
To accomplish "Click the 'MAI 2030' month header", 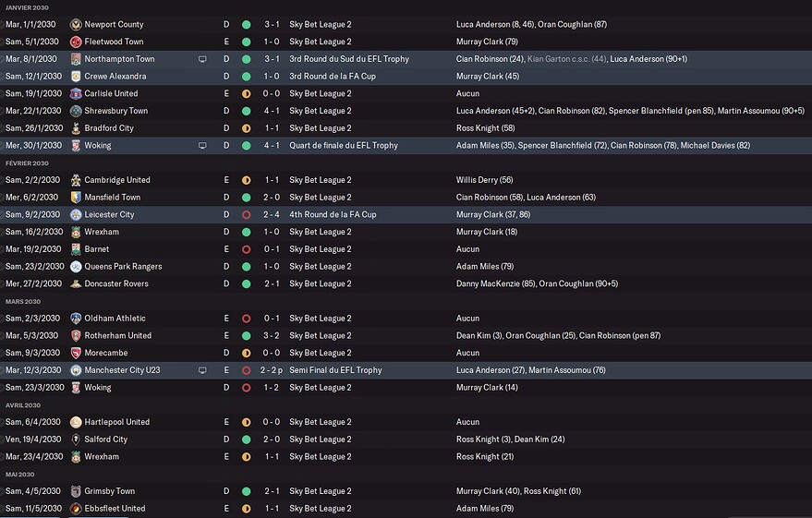I will pyautogui.click(x=19, y=474).
